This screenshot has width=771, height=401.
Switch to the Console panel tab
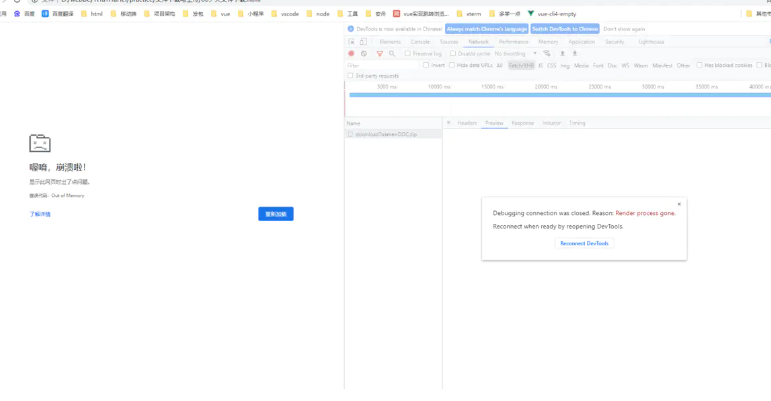420,42
